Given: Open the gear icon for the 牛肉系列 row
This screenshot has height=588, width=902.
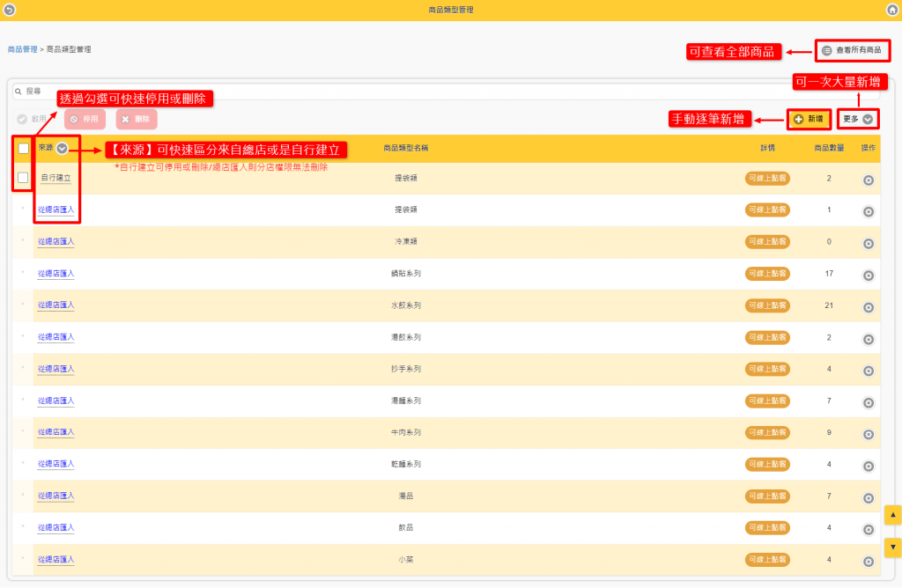Looking at the screenshot, I should click(x=868, y=435).
